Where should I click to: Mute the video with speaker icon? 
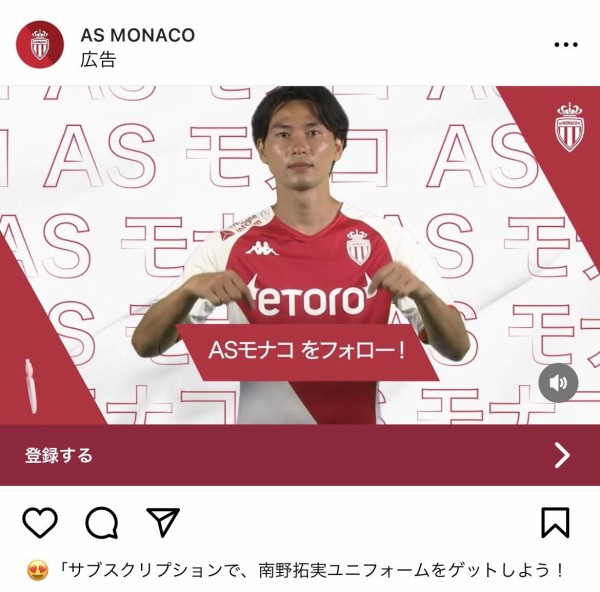pos(558,383)
